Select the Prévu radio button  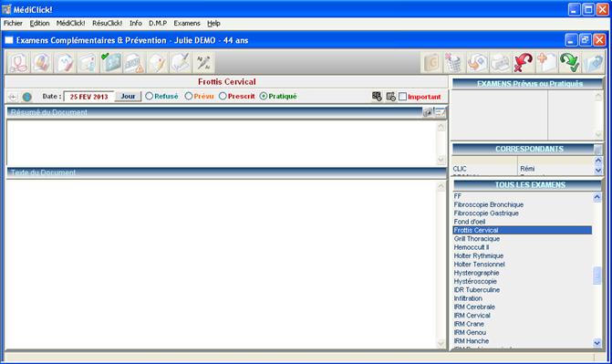click(x=189, y=96)
